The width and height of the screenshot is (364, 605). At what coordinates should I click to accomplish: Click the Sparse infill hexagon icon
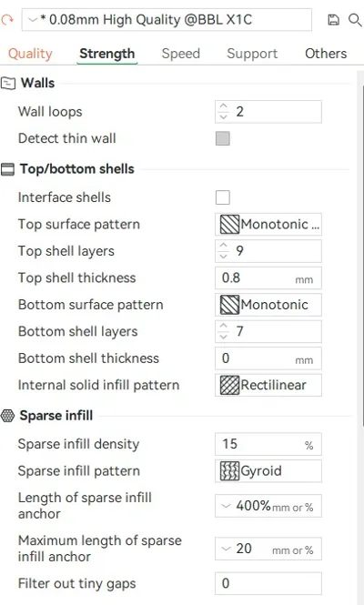click(x=7, y=416)
